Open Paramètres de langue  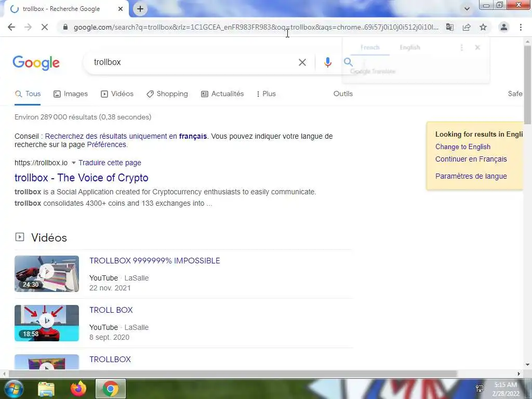pyautogui.click(x=471, y=177)
